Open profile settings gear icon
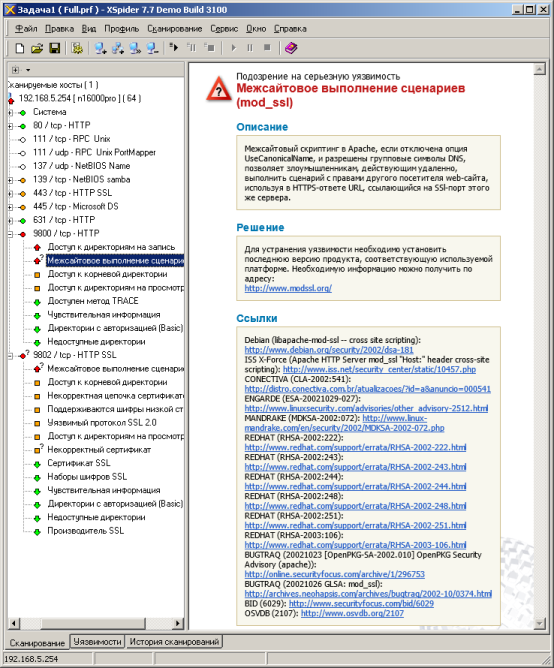554x668 pixels. click(x=77, y=48)
